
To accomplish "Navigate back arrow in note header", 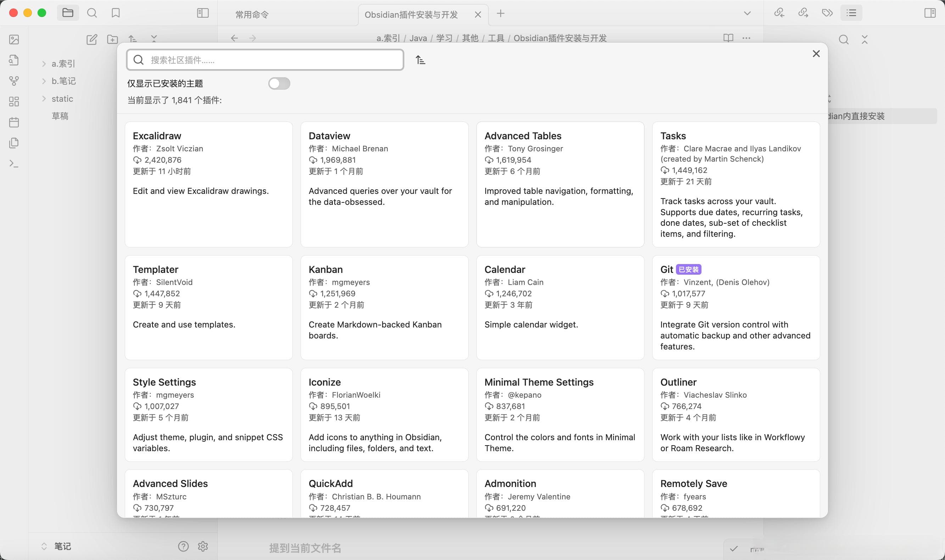I will pos(234,38).
